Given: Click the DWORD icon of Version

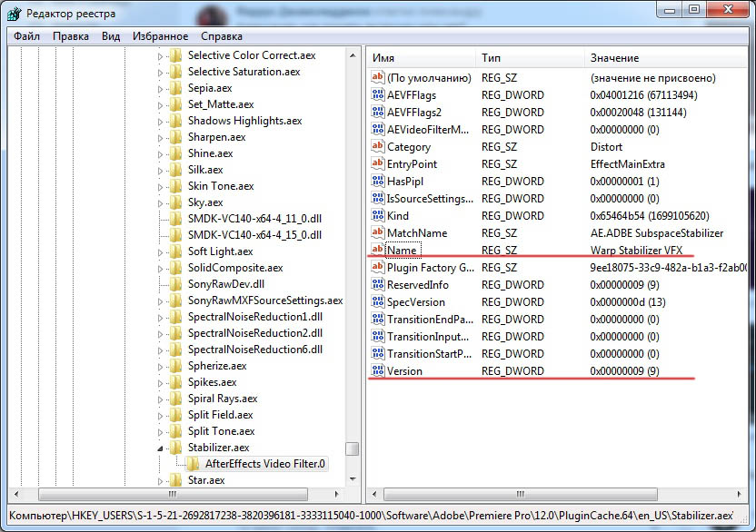Looking at the screenshot, I should (377, 371).
